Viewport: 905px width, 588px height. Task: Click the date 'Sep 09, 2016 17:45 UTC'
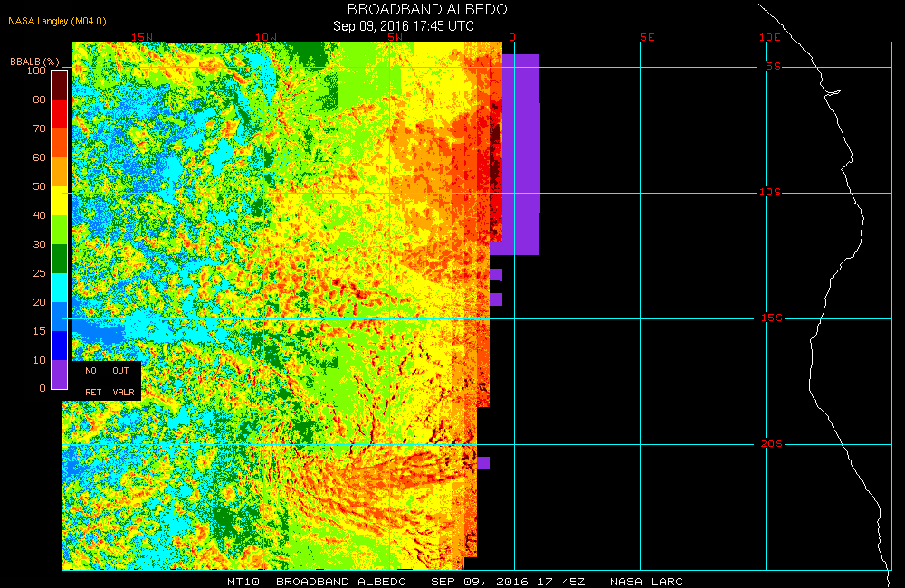coord(404,26)
